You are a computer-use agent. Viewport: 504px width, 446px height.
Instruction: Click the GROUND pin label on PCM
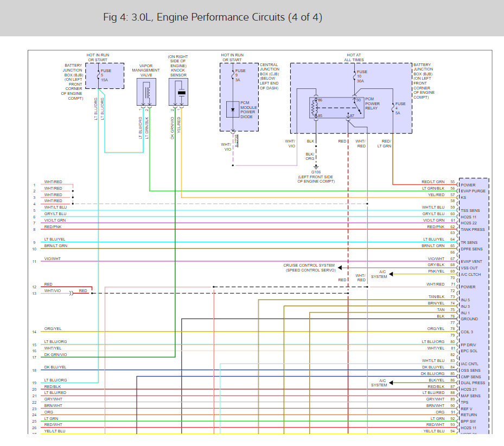(469, 319)
